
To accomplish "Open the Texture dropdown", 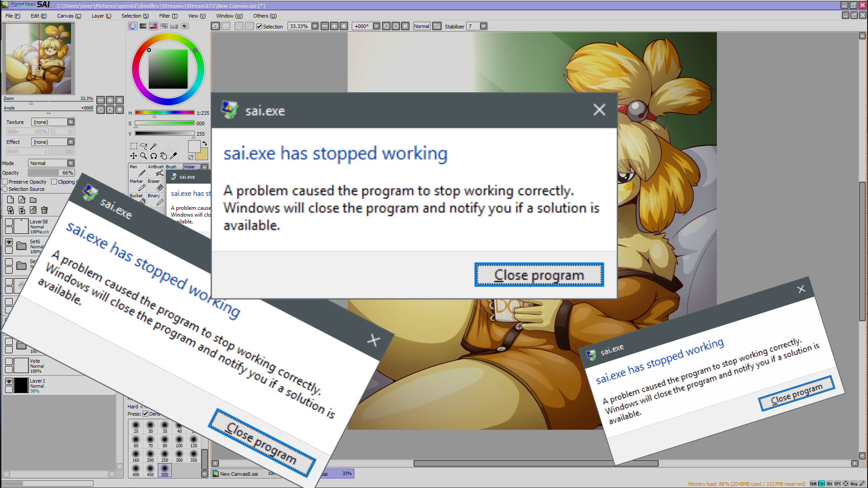I will pos(71,122).
